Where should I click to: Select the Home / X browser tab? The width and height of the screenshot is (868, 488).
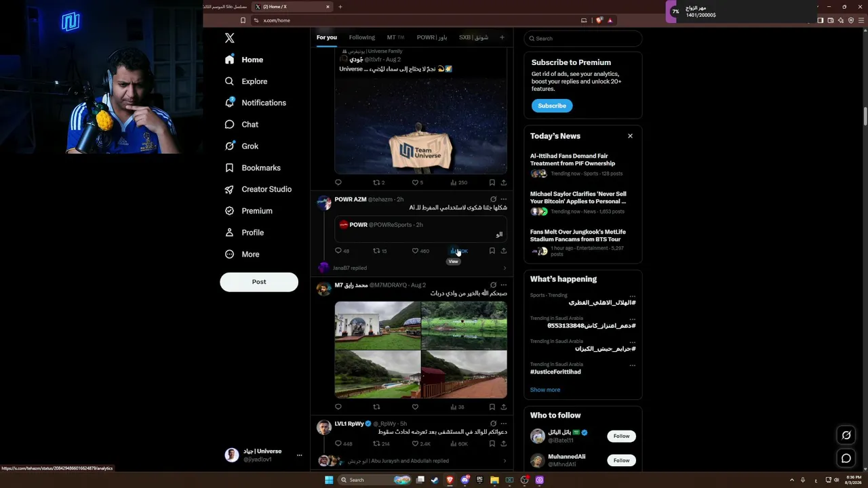[292, 7]
